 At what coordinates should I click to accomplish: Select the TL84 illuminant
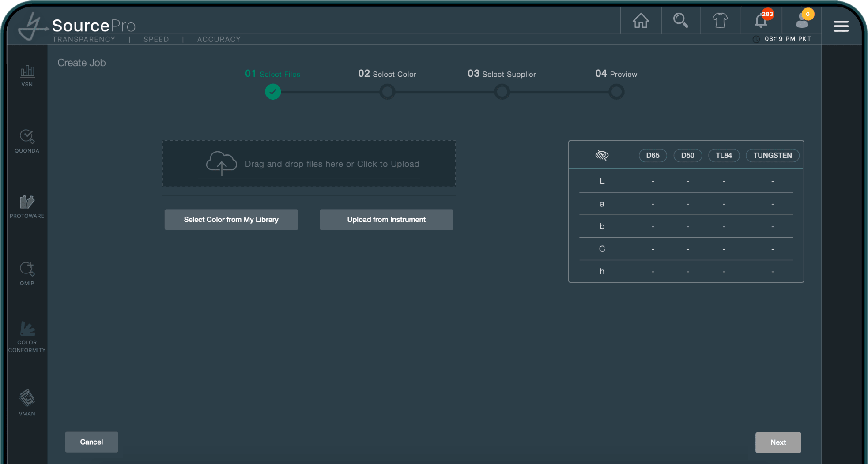tap(724, 155)
